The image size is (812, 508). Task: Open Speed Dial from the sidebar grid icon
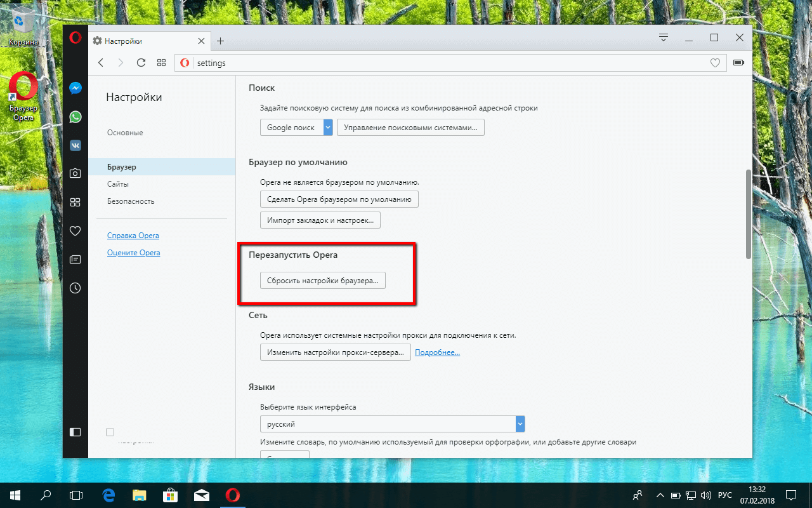[75, 202]
